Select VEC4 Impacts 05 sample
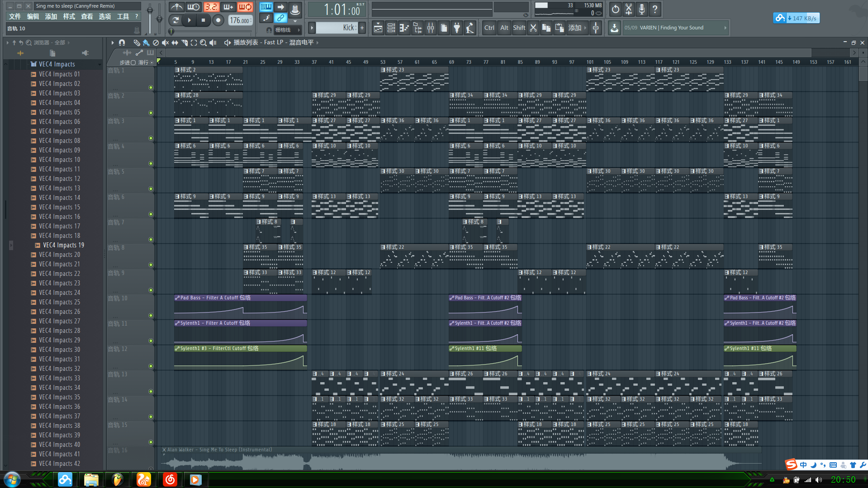This screenshot has width=868, height=488. 59,112
